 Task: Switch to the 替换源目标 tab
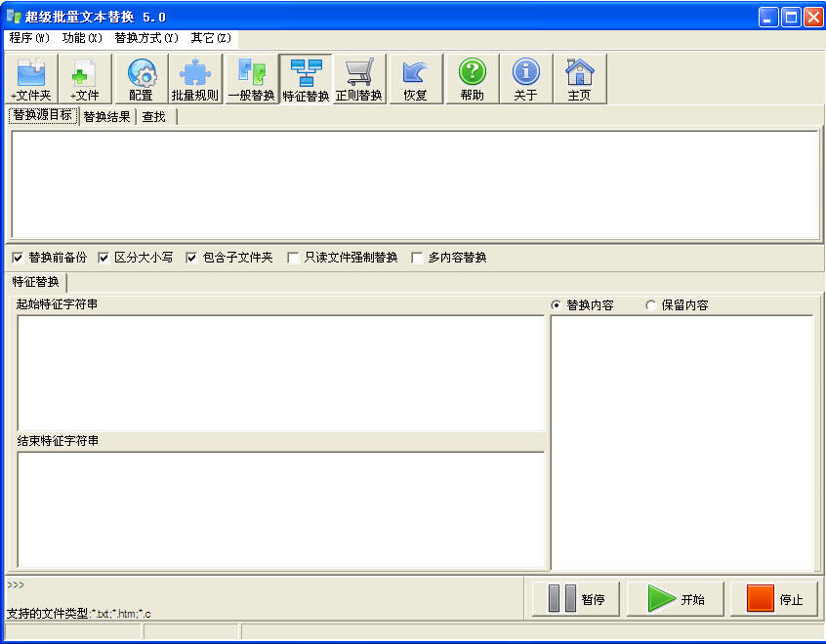pyautogui.click(x=43, y=115)
